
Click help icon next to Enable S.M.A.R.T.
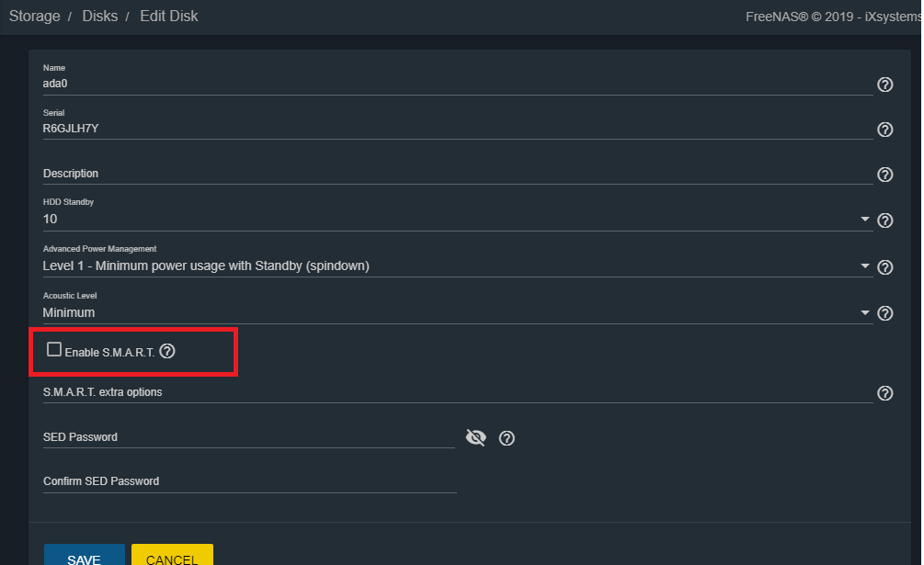click(x=167, y=351)
